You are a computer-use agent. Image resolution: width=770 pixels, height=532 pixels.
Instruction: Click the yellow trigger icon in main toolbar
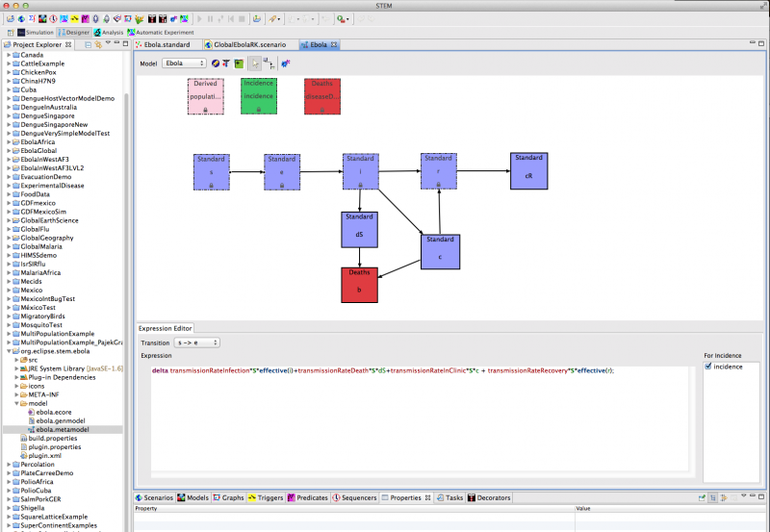[x=75, y=19]
